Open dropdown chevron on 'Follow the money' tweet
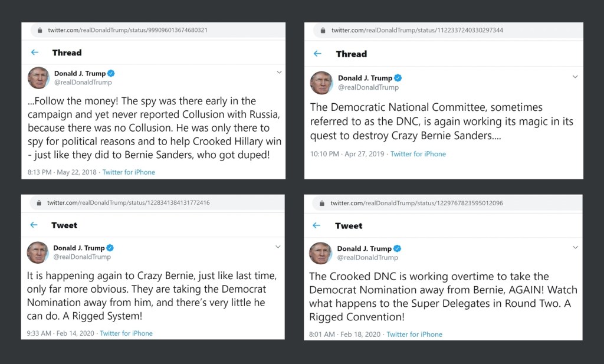 point(280,72)
